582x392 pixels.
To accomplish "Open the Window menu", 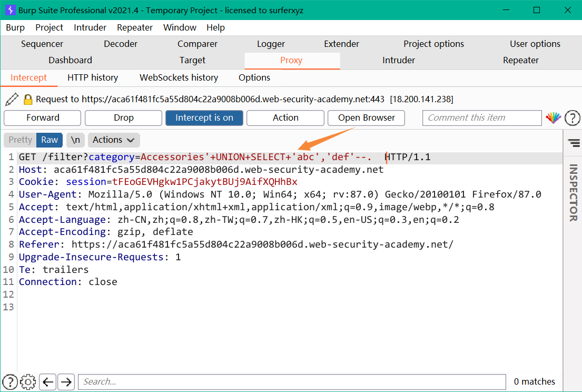I will click(x=180, y=27).
